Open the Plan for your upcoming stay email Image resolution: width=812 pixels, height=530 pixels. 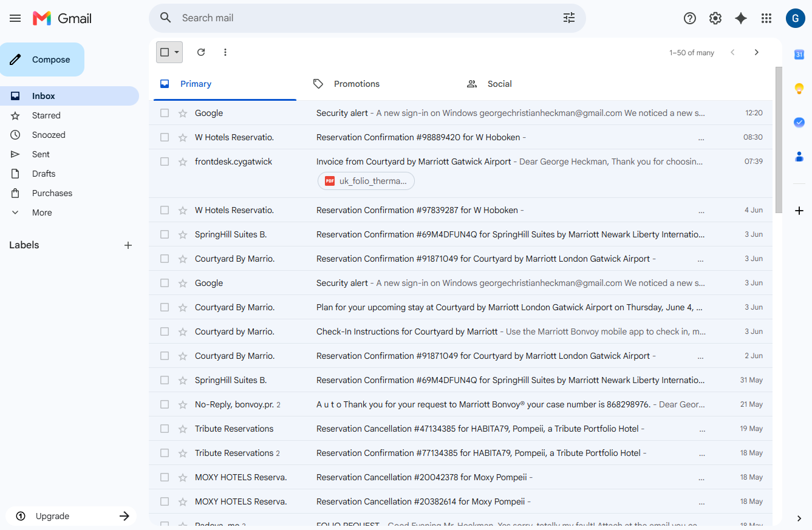460,307
